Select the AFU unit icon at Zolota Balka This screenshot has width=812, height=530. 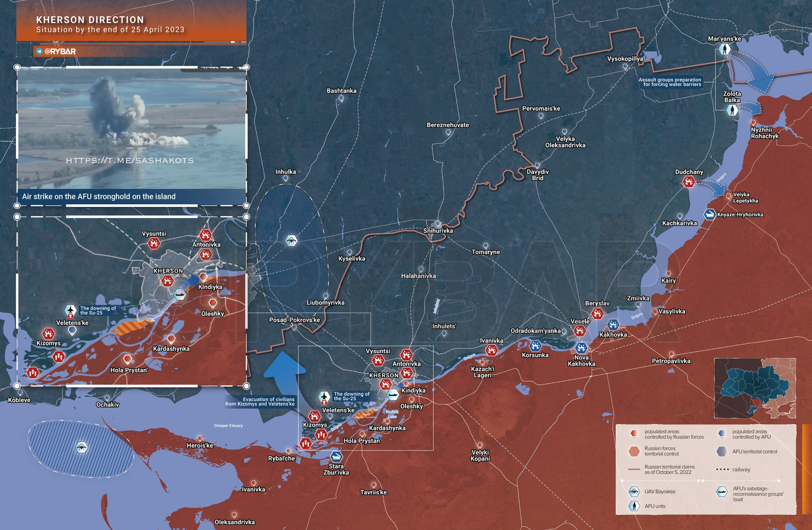[732, 110]
